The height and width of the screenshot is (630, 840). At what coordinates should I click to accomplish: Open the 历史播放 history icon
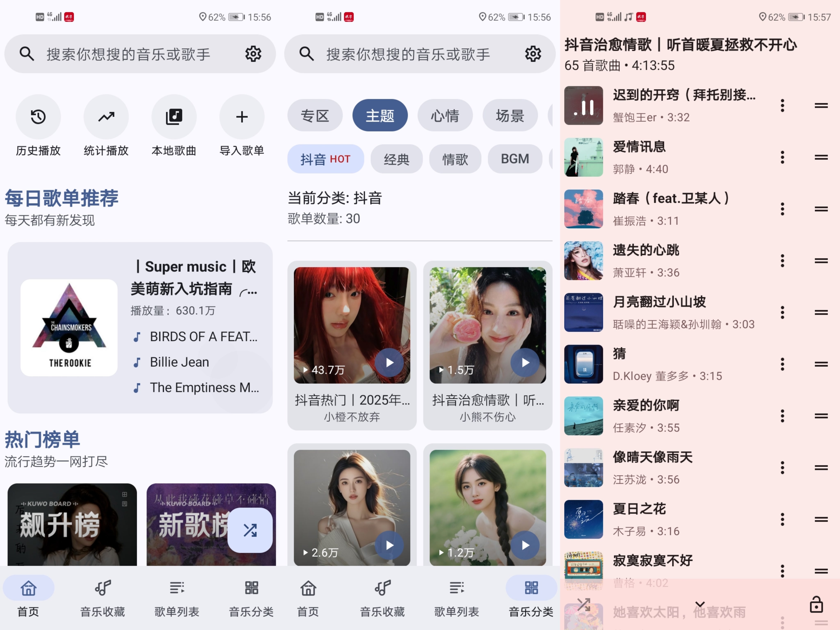click(38, 116)
